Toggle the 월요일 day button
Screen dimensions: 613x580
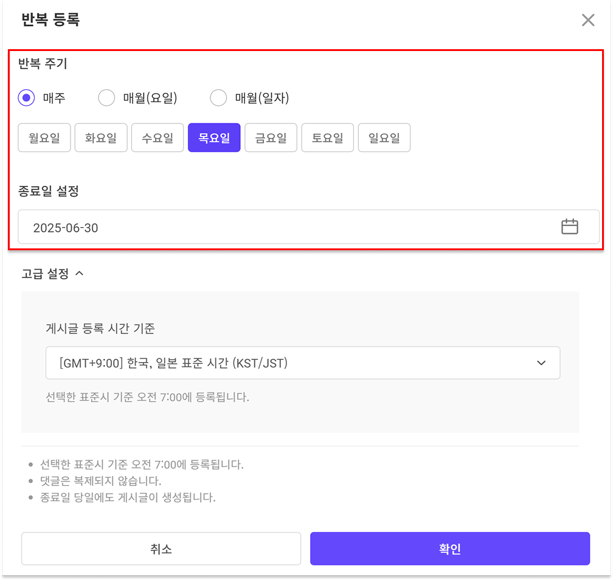click(44, 138)
